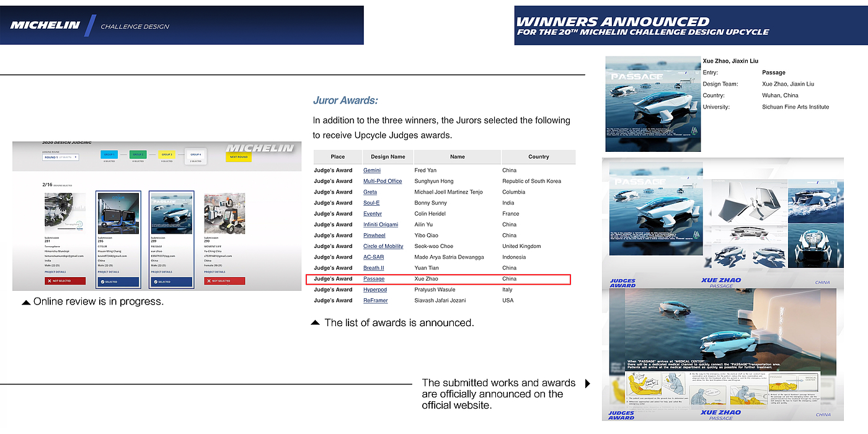The height and width of the screenshot is (434, 868).
Task: Open the Judging Round 'Round 1' dropdown
Action: (61, 157)
